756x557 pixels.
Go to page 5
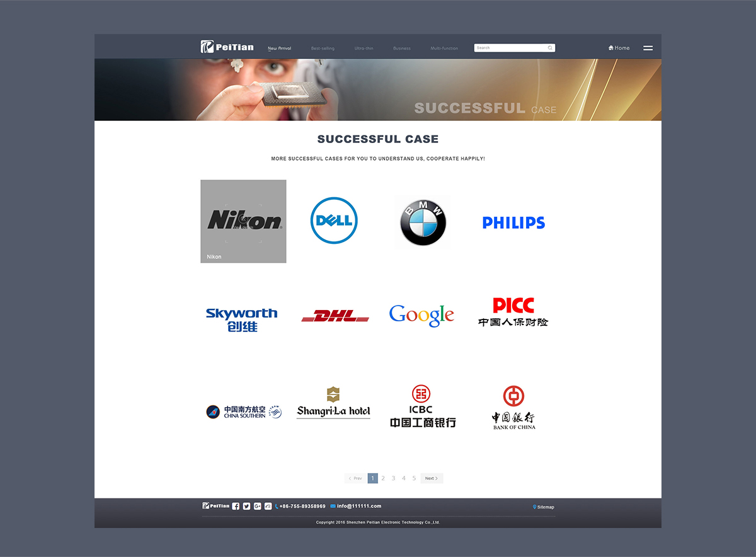pyautogui.click(x=414, y=478)
